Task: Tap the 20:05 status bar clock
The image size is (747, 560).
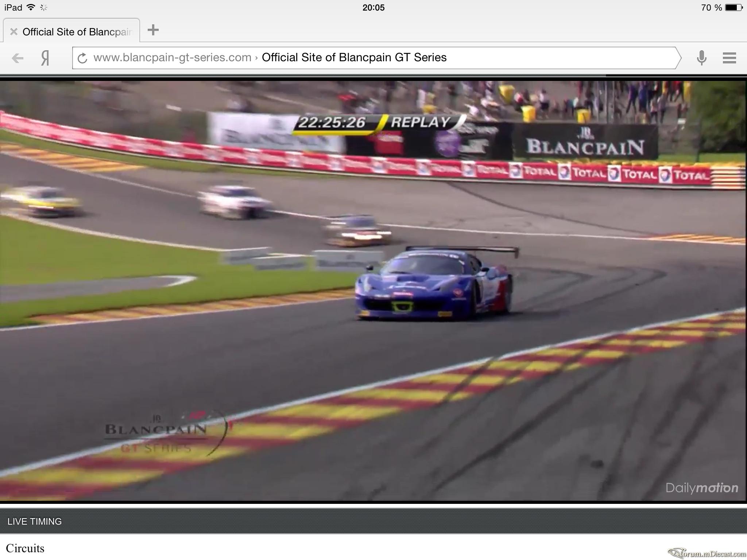Action: (373, 8)
